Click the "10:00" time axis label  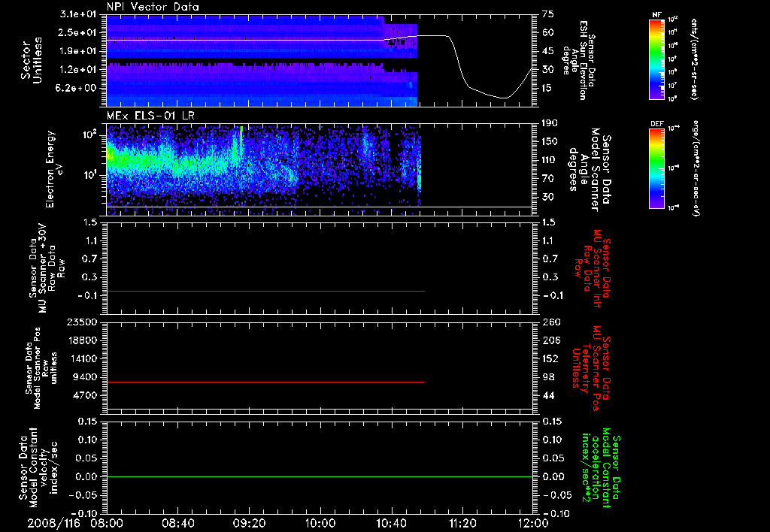pyautogui.click(x=320, y=523)
